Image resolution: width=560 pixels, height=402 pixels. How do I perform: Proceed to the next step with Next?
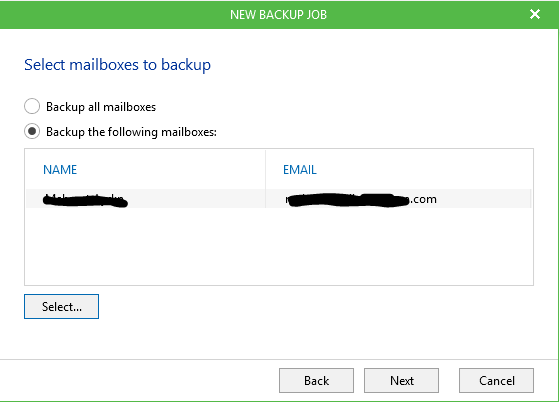pyautogui.click(x=401, y=381)
